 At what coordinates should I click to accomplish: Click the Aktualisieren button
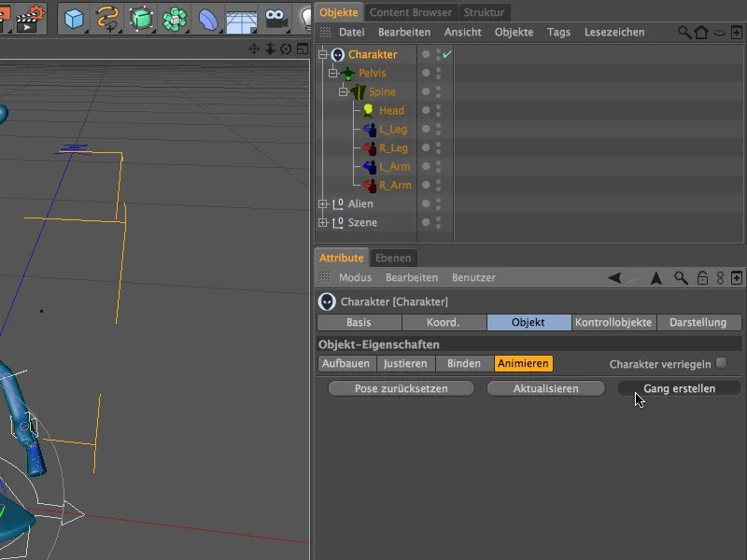546,388
